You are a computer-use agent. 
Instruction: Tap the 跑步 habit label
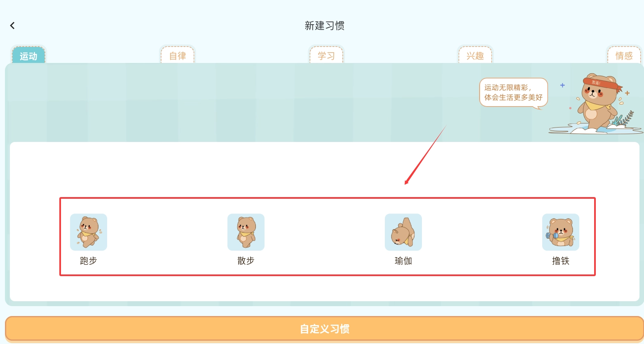[89, 261]
